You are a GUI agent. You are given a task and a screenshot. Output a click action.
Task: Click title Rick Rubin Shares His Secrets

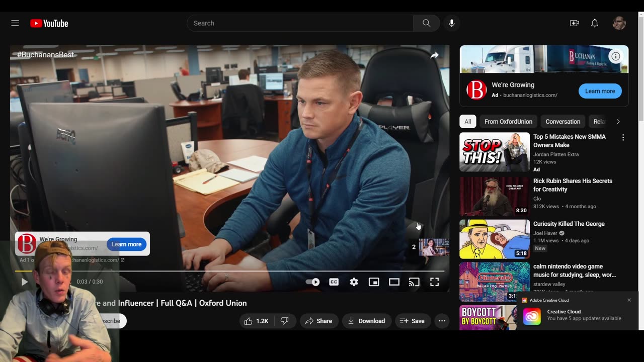coord(573,185)
